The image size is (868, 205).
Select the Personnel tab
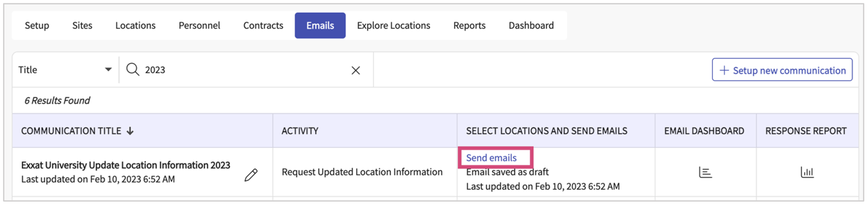click(199, 26)
